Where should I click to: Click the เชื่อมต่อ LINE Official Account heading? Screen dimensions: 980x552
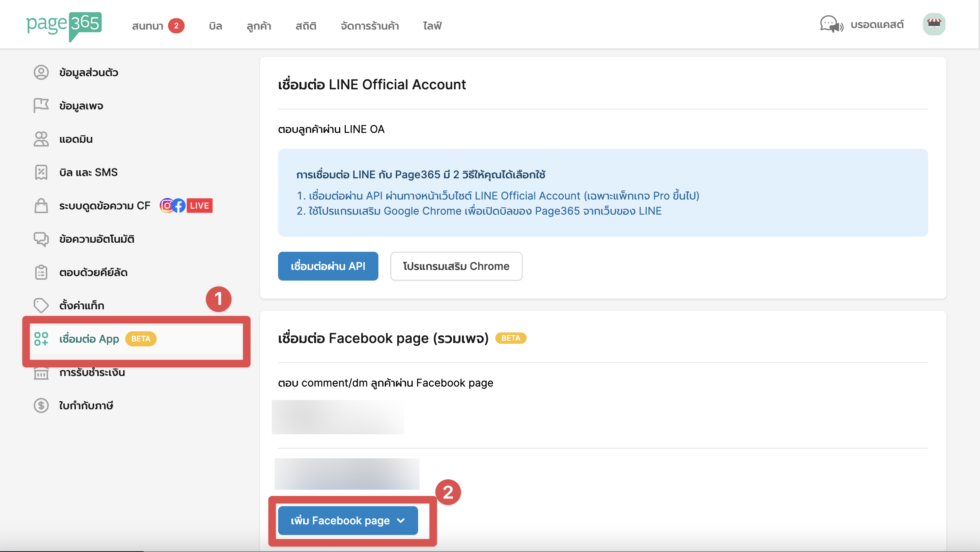(x=372, y=84)
